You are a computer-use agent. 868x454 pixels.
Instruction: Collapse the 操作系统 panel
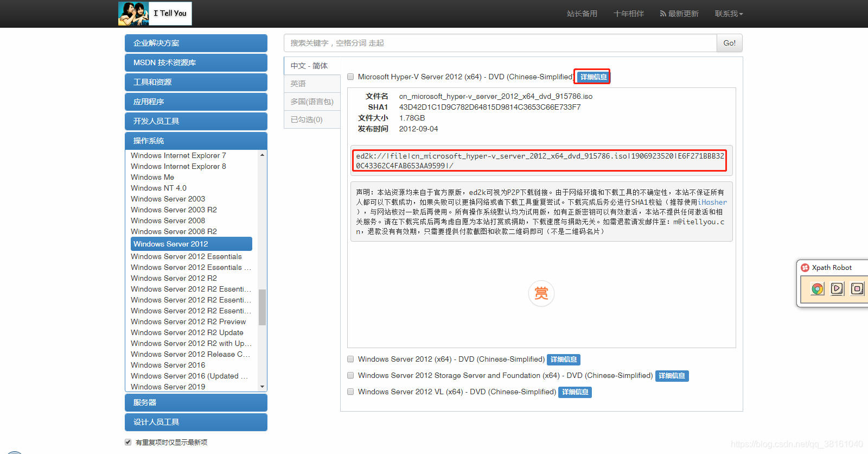(196, 141)
